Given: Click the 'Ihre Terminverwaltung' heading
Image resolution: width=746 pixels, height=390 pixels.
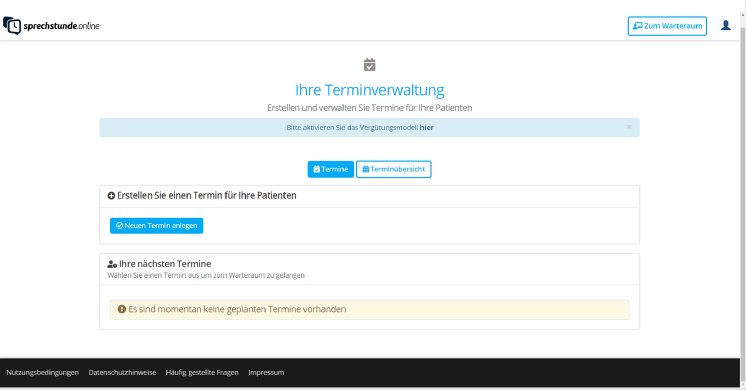Looking at the screenshot, I should (x=370, y=90).
